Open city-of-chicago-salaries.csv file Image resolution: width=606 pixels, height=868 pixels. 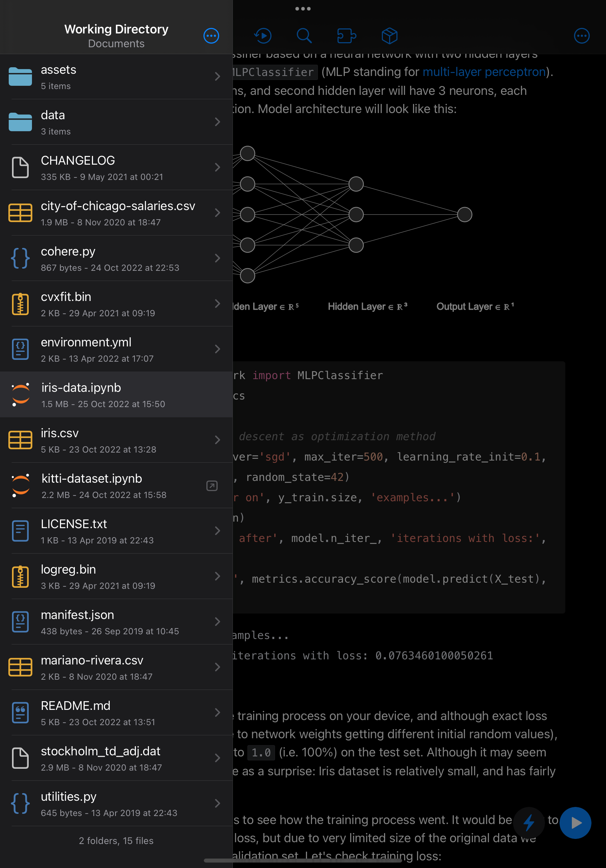pyautogui.click(x=113, y=213)
